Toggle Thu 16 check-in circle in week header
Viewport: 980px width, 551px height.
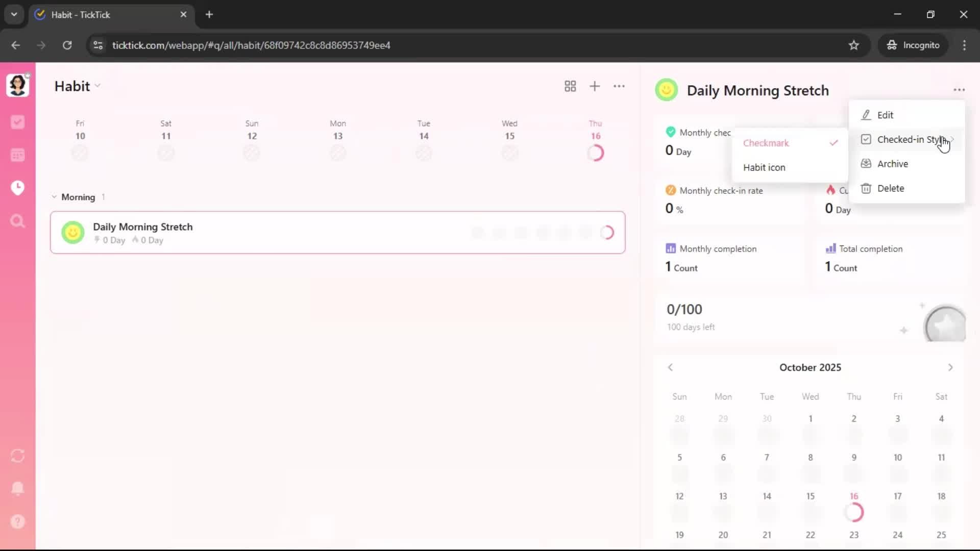pyautogui.click(x=596, y=153)
